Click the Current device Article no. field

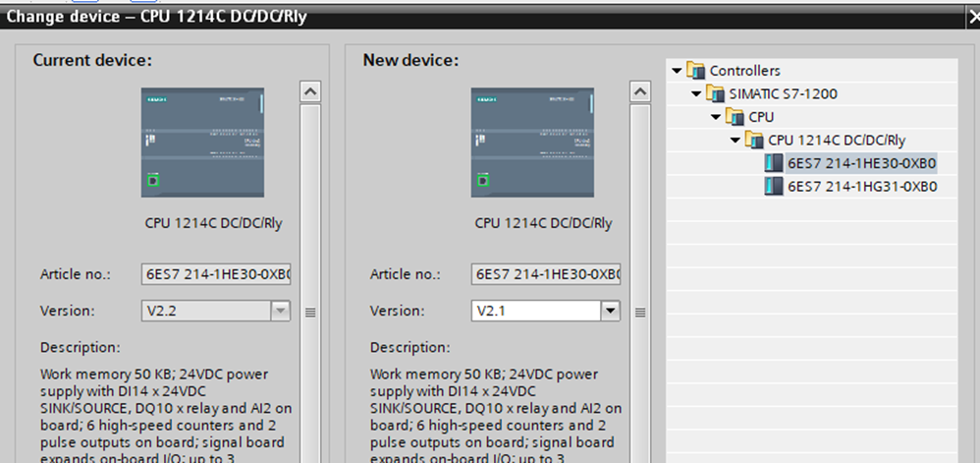216,274
